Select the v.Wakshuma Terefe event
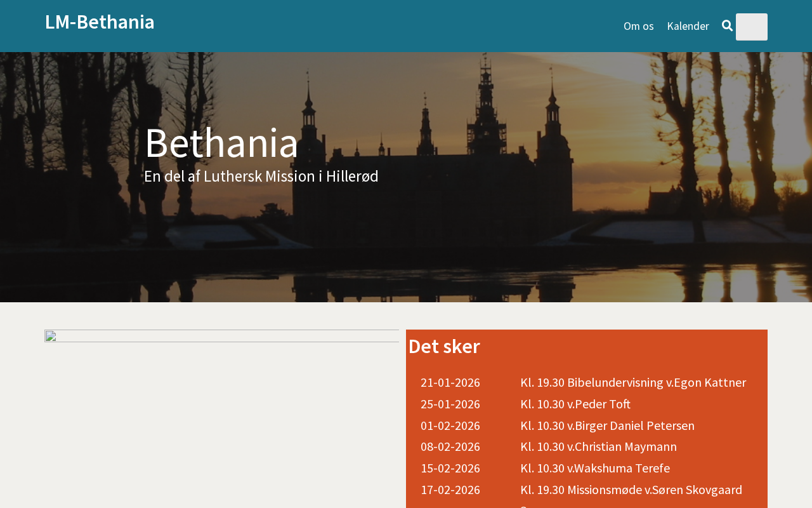 pos(594,468)
